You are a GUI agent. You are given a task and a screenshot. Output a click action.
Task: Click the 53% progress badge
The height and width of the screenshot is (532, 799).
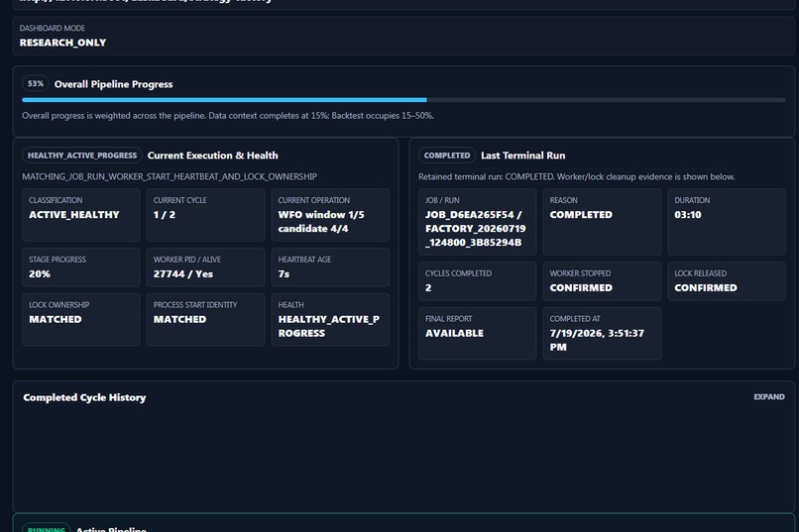click(35, 83)
